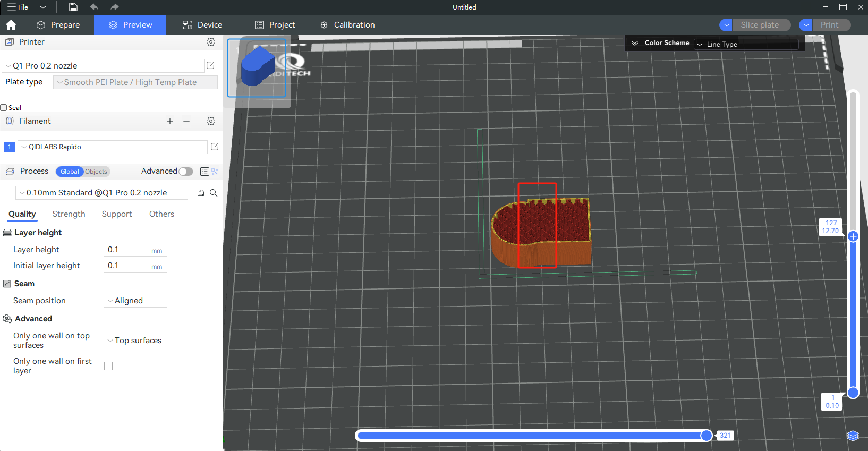The image size is (868, 451).
Task: Click the save project icon
Action: point(73,7)
